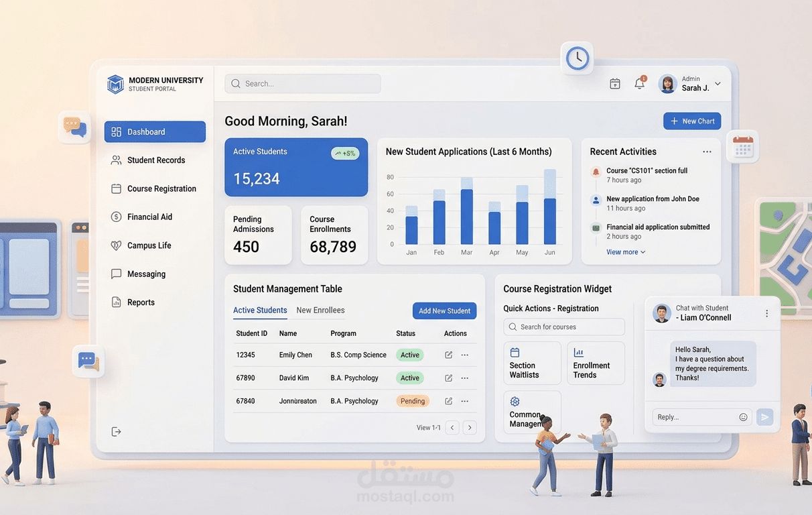Click the +5% growth badge

(x=345, y=154)
